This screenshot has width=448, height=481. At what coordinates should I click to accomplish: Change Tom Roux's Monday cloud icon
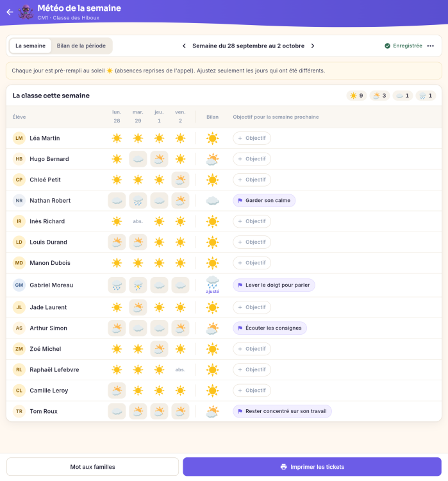click(x=117, y=411)
